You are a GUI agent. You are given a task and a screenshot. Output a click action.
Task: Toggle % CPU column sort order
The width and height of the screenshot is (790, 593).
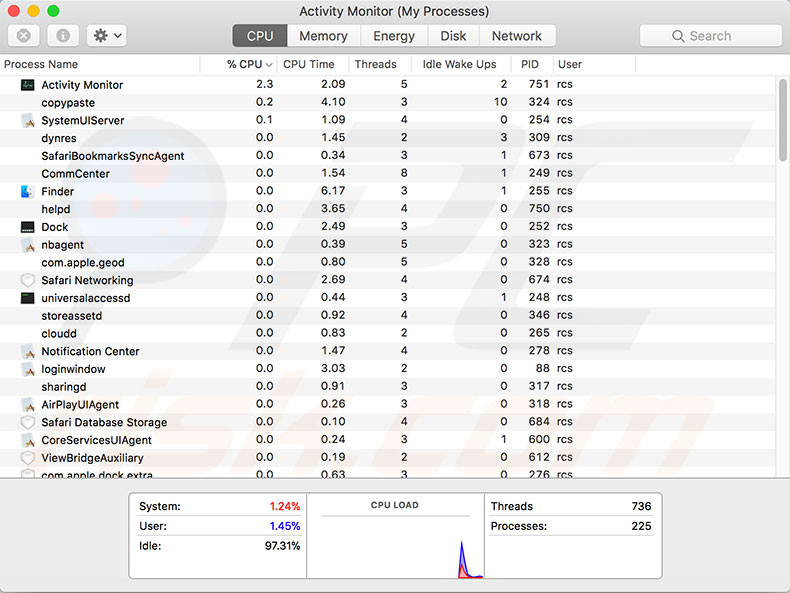[x=239, y=64]
